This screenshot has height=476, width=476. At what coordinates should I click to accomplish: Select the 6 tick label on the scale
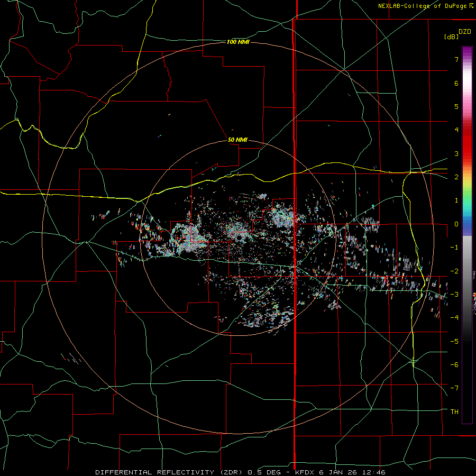pyautogui.click(x=456, y=83)
